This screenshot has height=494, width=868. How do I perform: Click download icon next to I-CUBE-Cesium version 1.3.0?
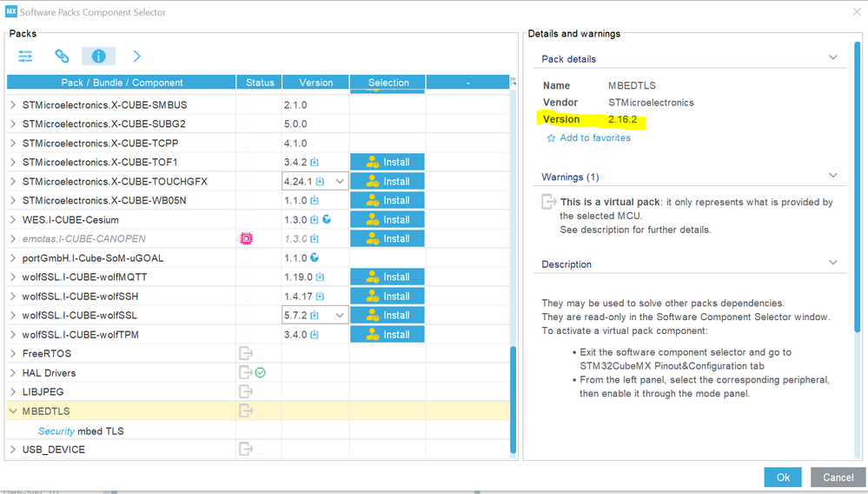[315, 219]
